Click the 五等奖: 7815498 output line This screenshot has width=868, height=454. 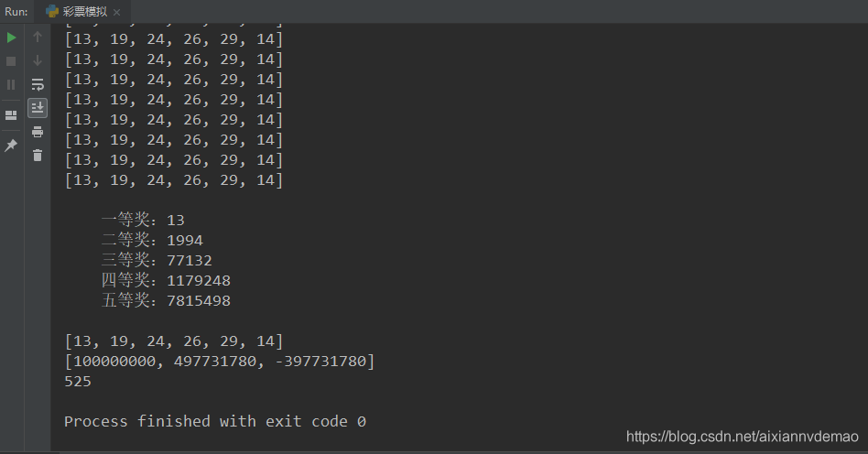coord(166,300)
